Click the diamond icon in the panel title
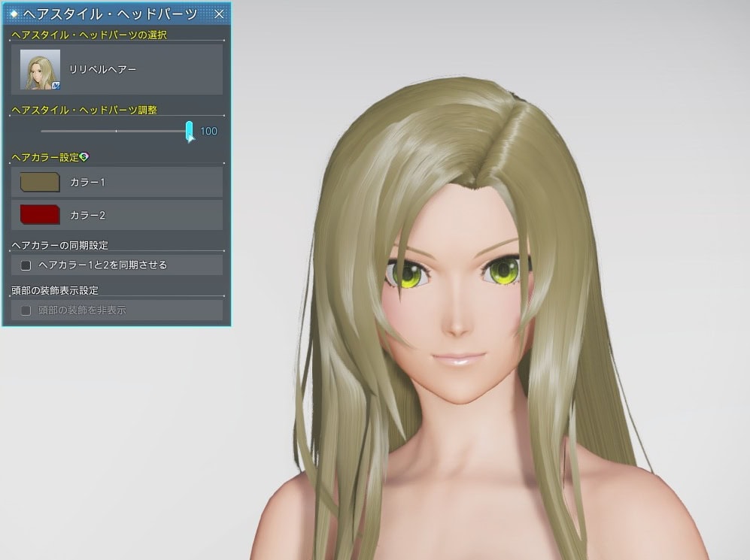 click(14, 14)
